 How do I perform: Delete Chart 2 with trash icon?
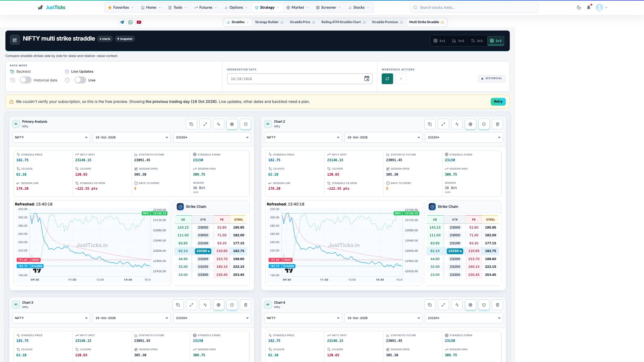coord(497,124)
